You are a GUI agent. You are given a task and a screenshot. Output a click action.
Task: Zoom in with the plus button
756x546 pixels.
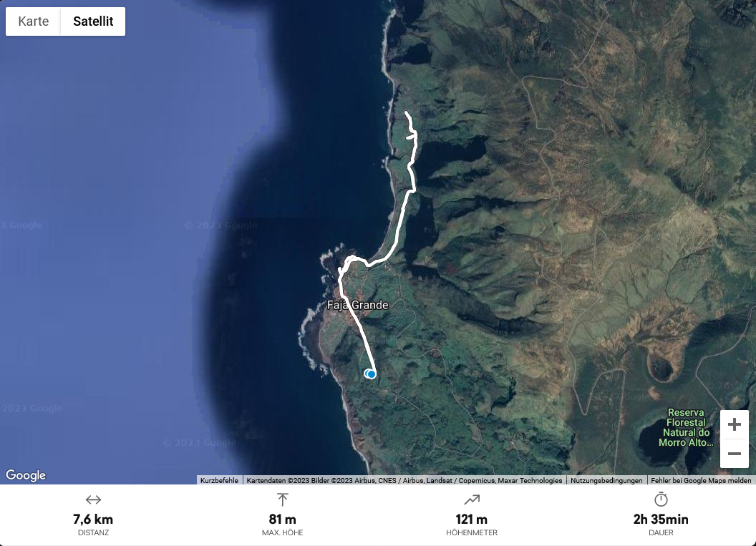coord(735,424)
